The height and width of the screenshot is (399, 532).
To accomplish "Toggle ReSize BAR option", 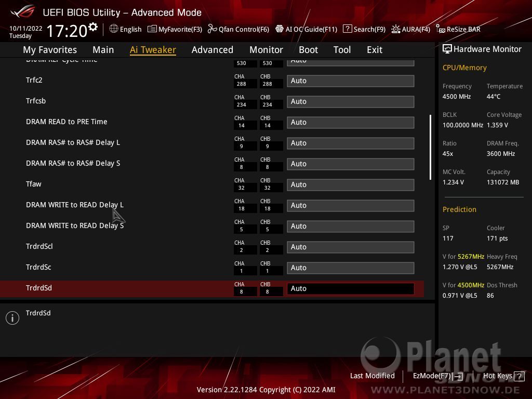I will pyautogui.click(x=458, y=29).
